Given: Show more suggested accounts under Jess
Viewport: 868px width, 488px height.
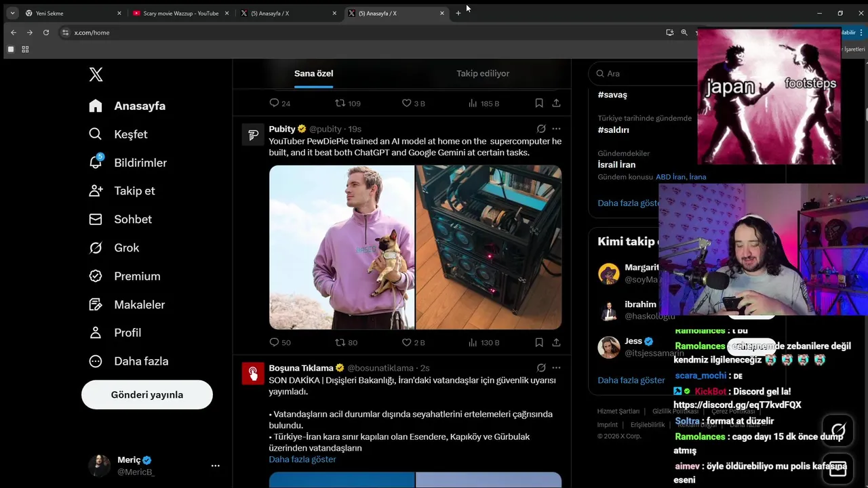Looking at the screenshot, I should click(631, 380).
